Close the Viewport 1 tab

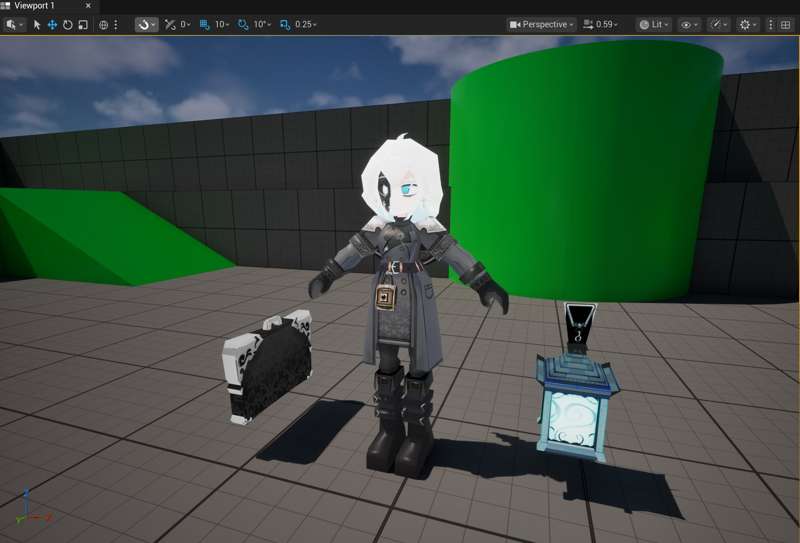(88, 6)
